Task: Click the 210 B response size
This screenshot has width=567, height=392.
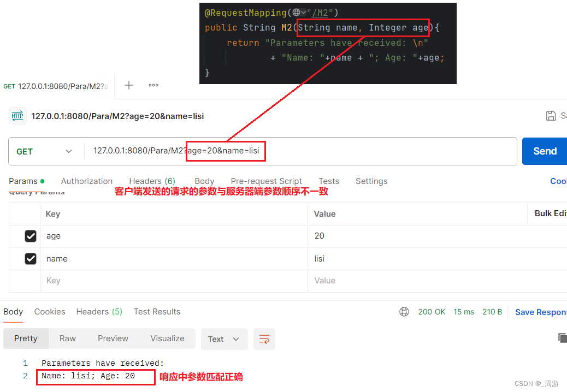Action: tap(492, 312)
